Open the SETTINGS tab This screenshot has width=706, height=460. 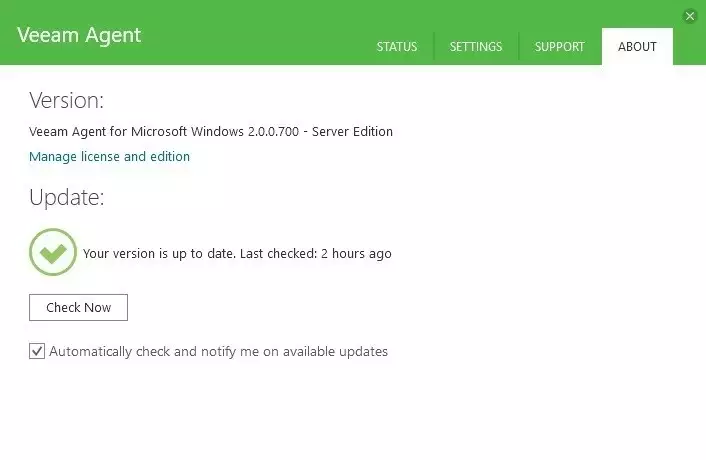pos(476,47)
